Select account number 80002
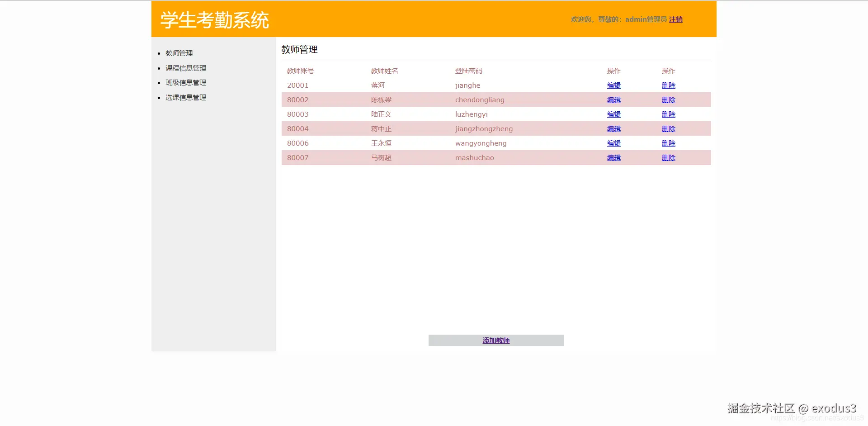The image size is (868, 426). coord(298,100)
